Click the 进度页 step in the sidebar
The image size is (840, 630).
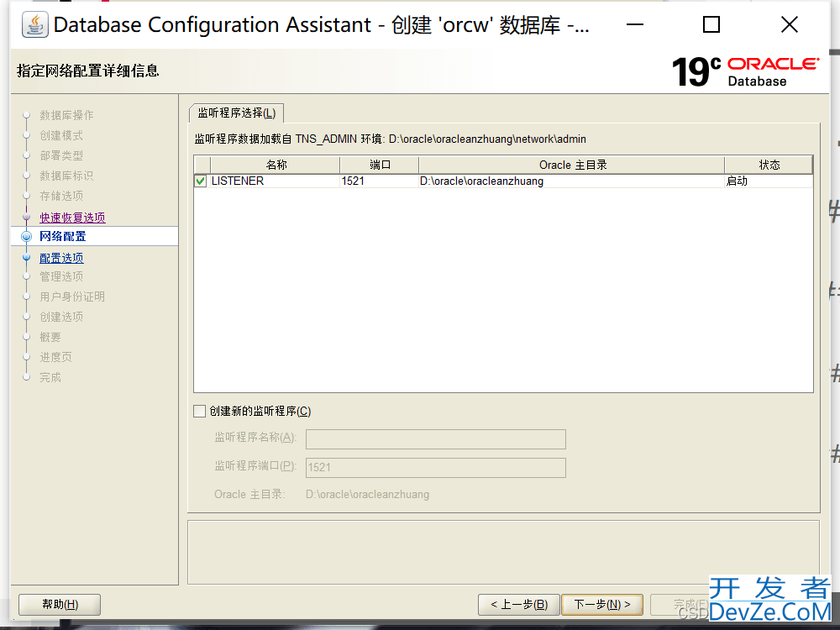coord(55,357)
